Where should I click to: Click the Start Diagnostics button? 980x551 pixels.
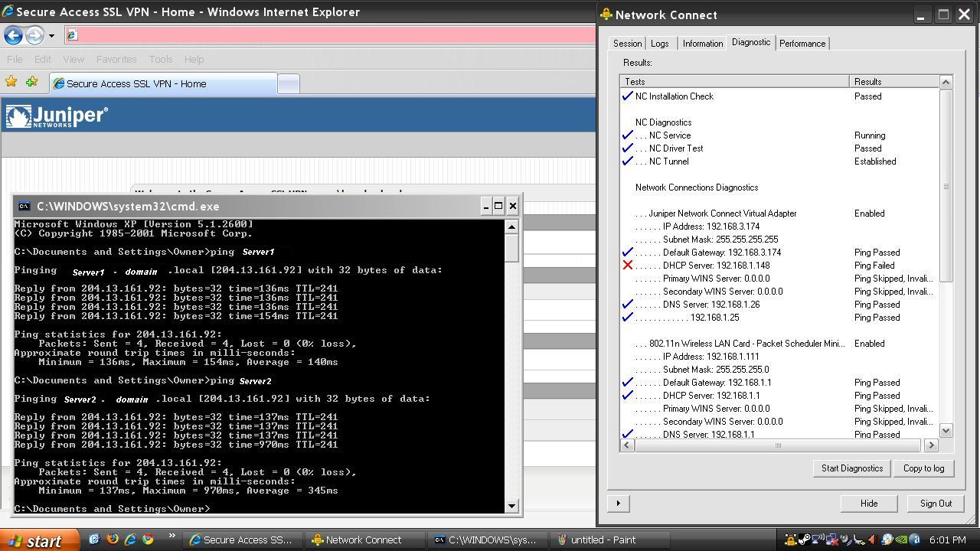852,468
